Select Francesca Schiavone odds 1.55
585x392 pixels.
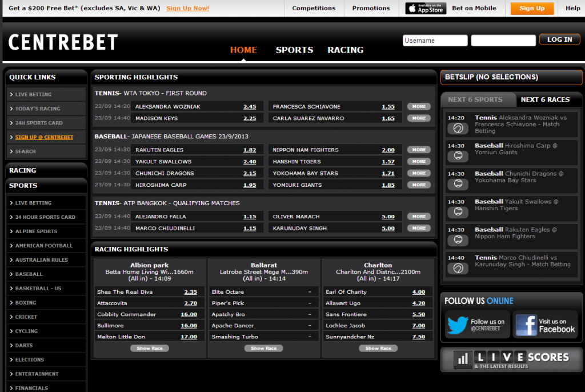[388, 107]
